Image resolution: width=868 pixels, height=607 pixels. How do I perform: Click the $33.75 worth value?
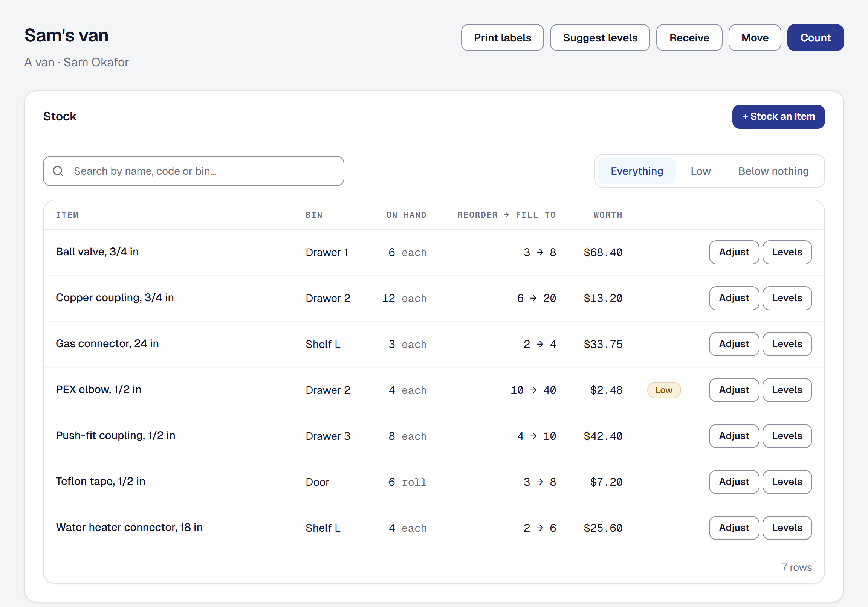[603, 344]
